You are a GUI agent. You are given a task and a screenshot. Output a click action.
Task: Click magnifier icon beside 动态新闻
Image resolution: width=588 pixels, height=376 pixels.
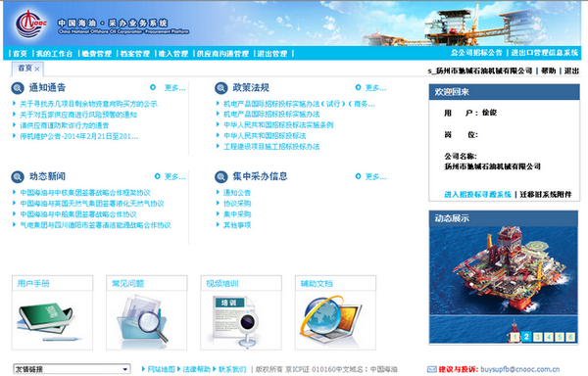tap(18, 177)
